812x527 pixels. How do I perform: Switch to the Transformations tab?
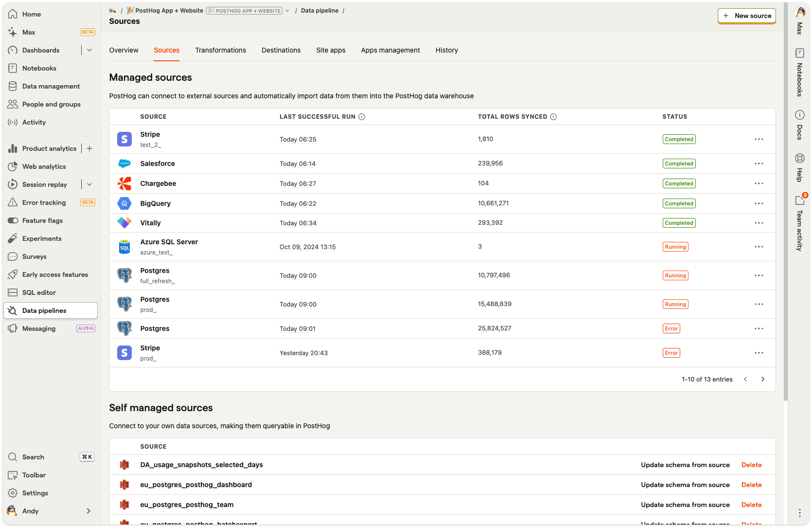pos(220,50)
